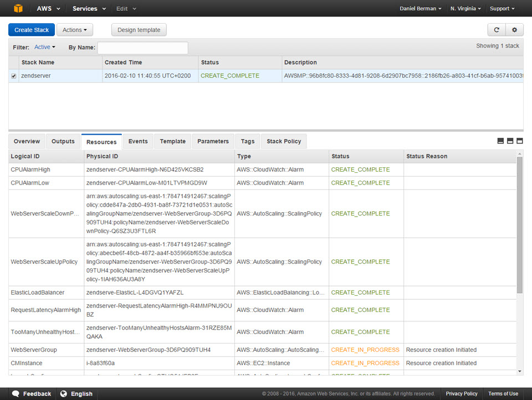Click the stack's CREATE_COMPLETE status in stack list
The height and width of the screenshot is (400, 532).
click(x=229, y=76)
